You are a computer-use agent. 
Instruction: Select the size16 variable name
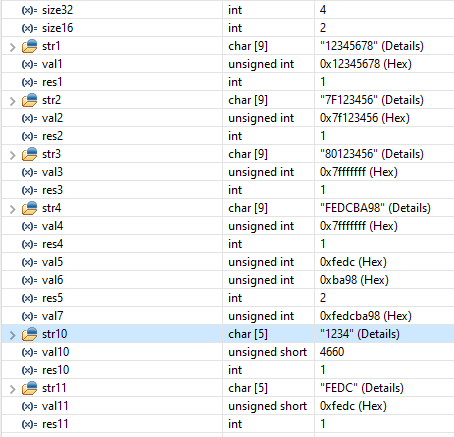57,28
